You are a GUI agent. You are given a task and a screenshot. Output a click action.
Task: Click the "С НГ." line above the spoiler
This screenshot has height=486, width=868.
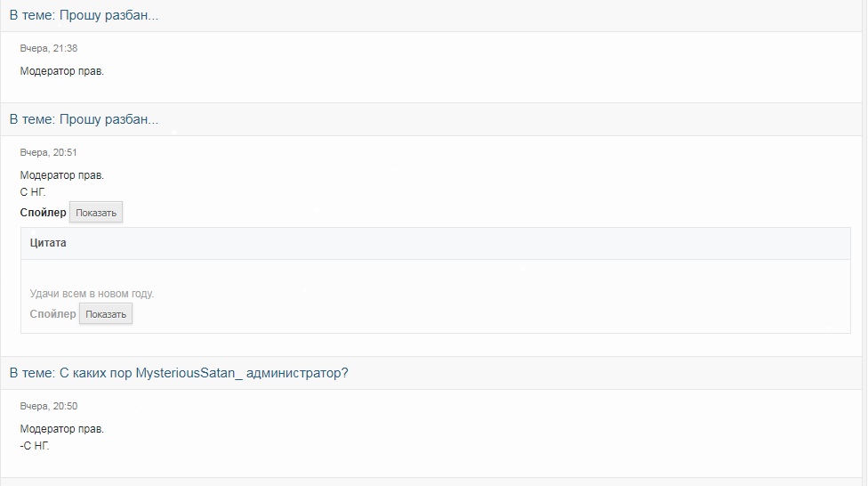pyautogui.click(x=33, y=192)
